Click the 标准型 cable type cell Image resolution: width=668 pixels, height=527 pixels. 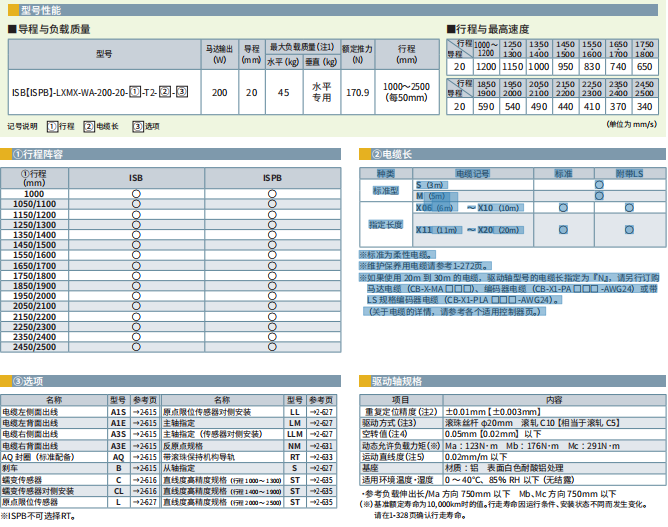pyautogui.click(x=386, y=190)
